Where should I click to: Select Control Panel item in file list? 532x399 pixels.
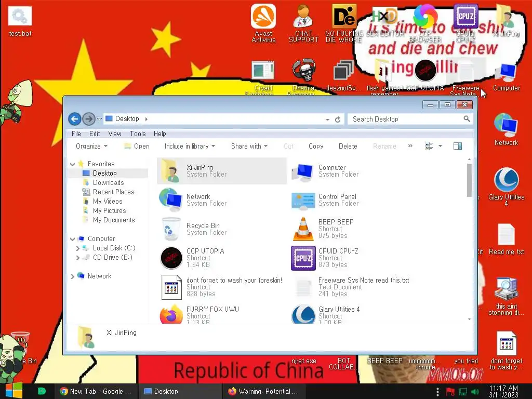coord(353,200)
